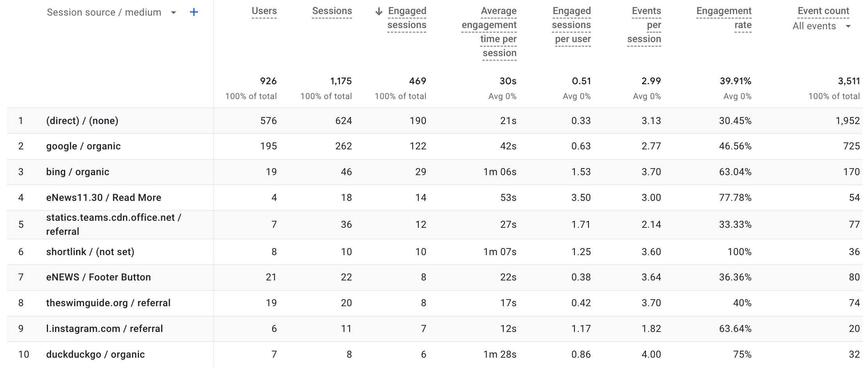The width and height of the screenshot is (868, 369).
Task: Click the bing / organic row
Action: (x=77, y=172)
